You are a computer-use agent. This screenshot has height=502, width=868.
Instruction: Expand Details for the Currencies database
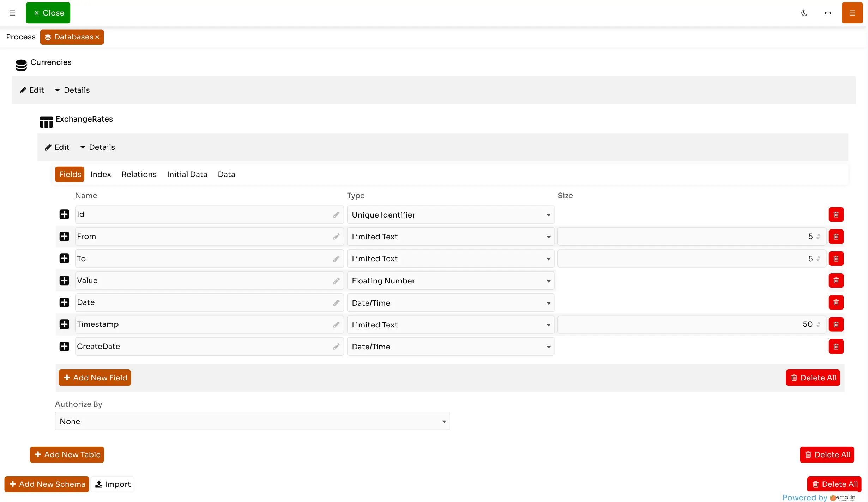[x=72, y=90]
